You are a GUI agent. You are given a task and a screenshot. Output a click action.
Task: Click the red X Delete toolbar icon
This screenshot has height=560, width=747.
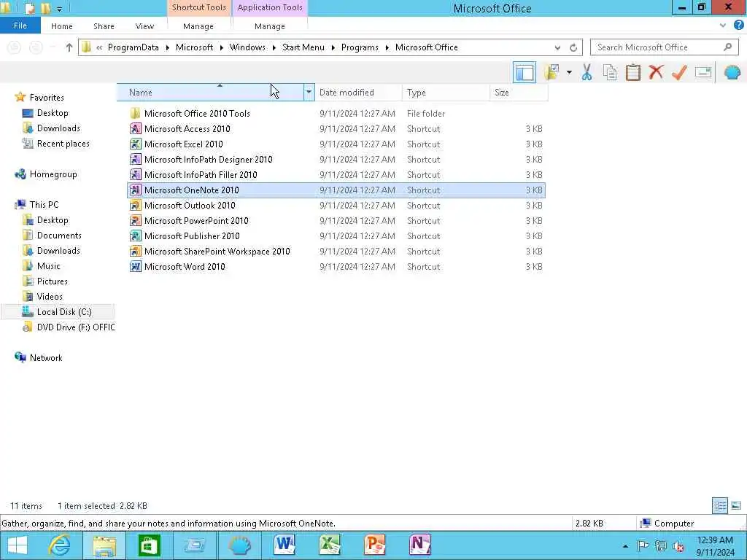(x=656, y=72)
